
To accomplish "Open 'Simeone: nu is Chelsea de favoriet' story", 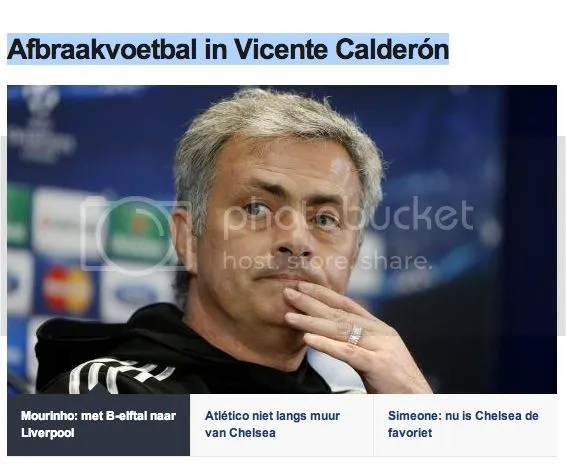I will tap(465, 424).
